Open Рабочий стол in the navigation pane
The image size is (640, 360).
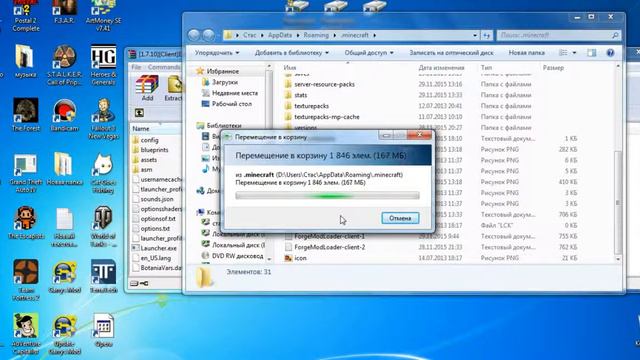(231, 104)
